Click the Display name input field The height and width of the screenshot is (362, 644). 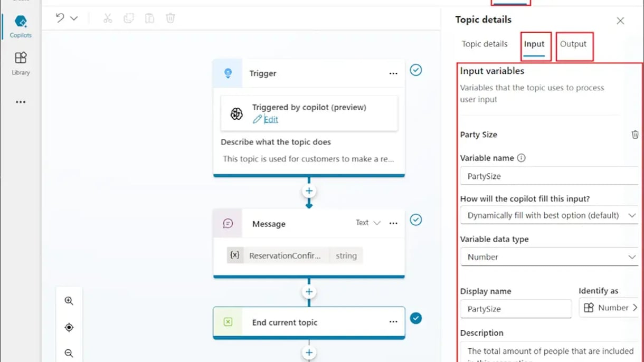(515, 309)
